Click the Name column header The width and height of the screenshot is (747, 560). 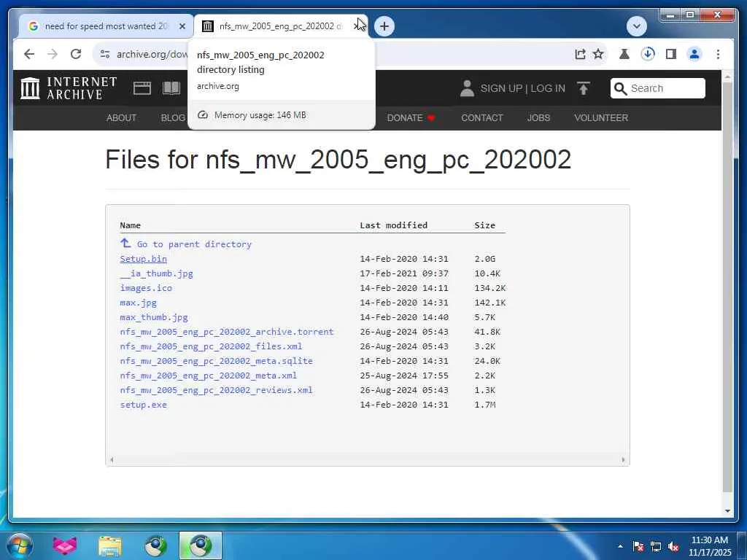pyautogui.click(x=130, y=225)
